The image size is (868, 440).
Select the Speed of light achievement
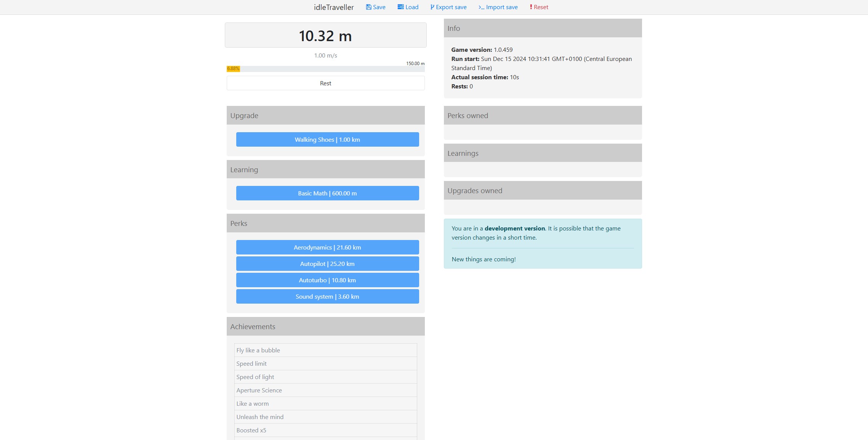(326, 377)
